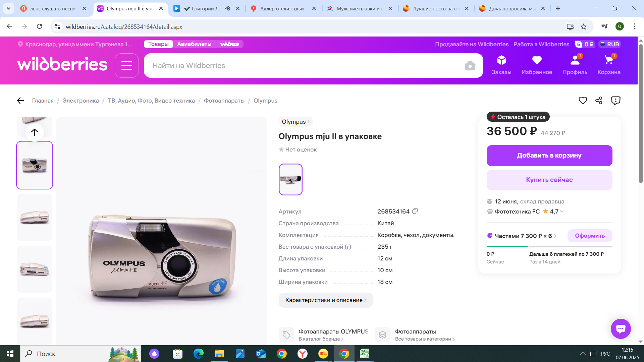Image resolution: width=644 pixels, height=362 pixels.
Task: Click the page vertical scrollbar
Action: coord(640,114)
